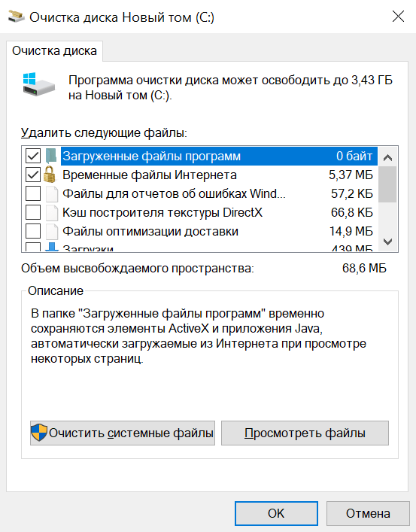Viewport: 416px width, 532px height.
Task: Click folder icon of Загруженные файлы программ
Action: [51, 156]
